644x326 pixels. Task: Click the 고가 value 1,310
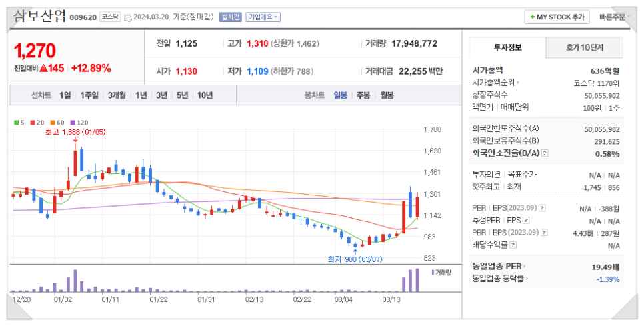257,43
